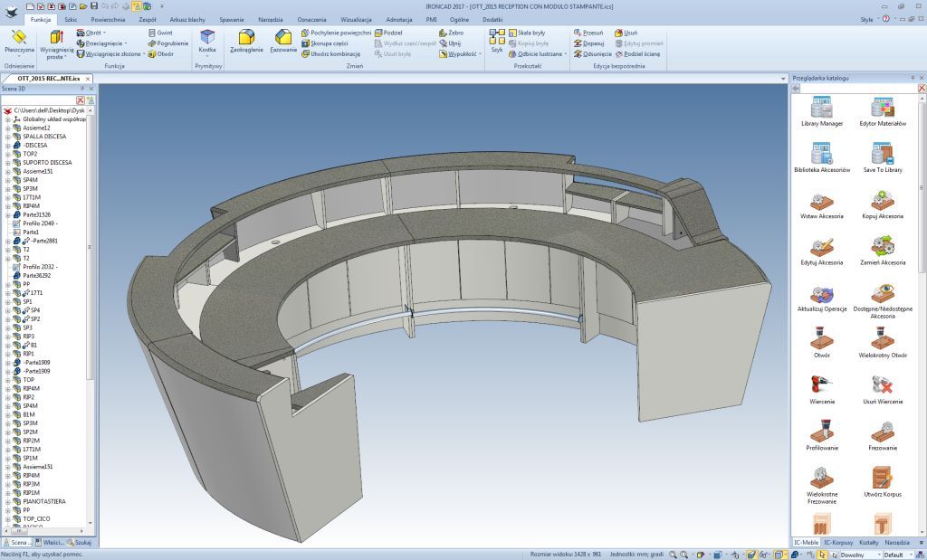Click the Żebro rib tool

[450, 33]
